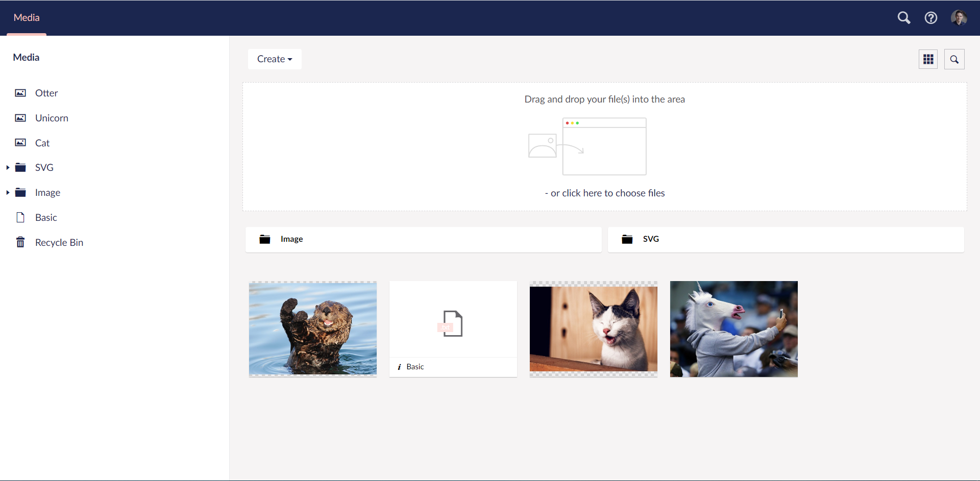Select the Media section tab
This screenshot has width=980, height=481.
point(27,18)
